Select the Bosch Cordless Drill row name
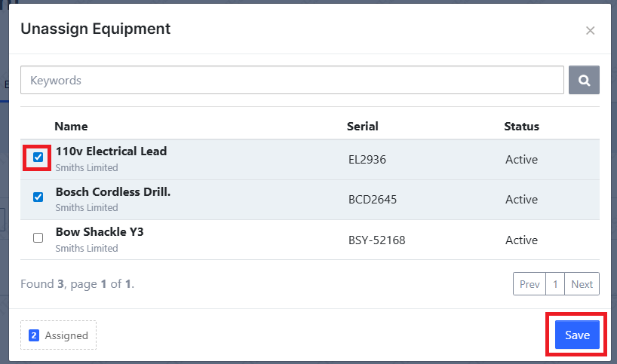This screenshot has width=617, height=364. click(113, 192)
